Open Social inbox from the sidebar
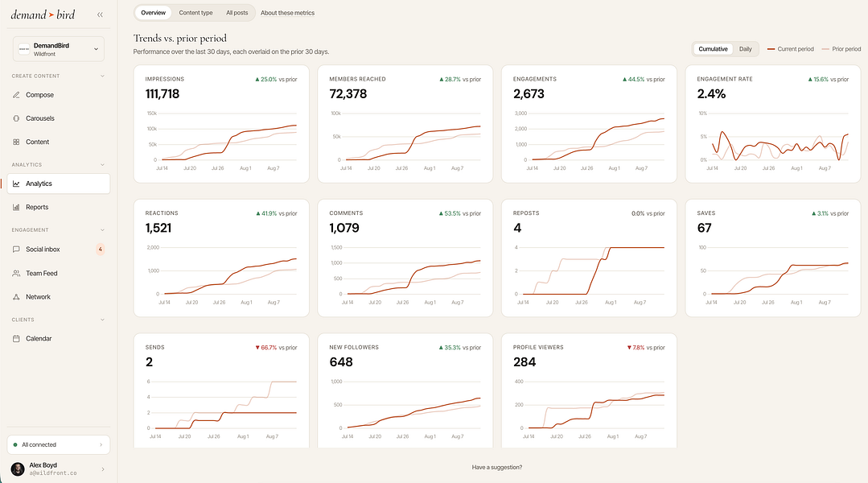 pos(58,250)
